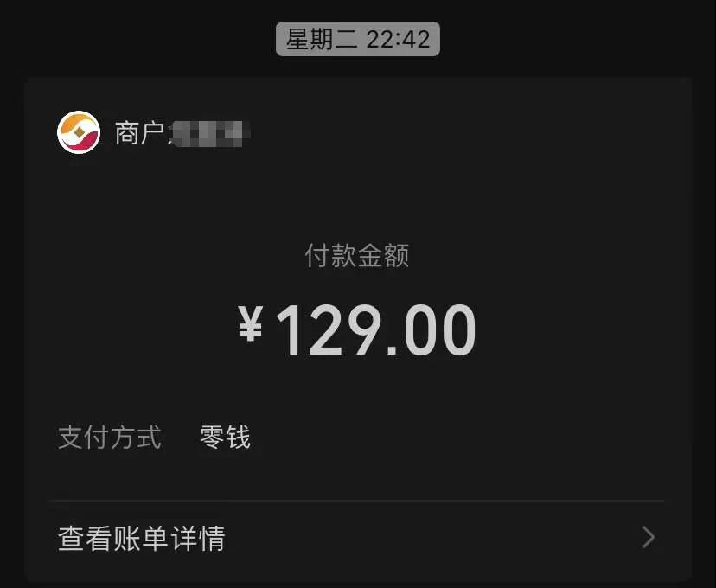Tap the 22:42 time text
Screen dimensions: 716x588
point(398,39)
